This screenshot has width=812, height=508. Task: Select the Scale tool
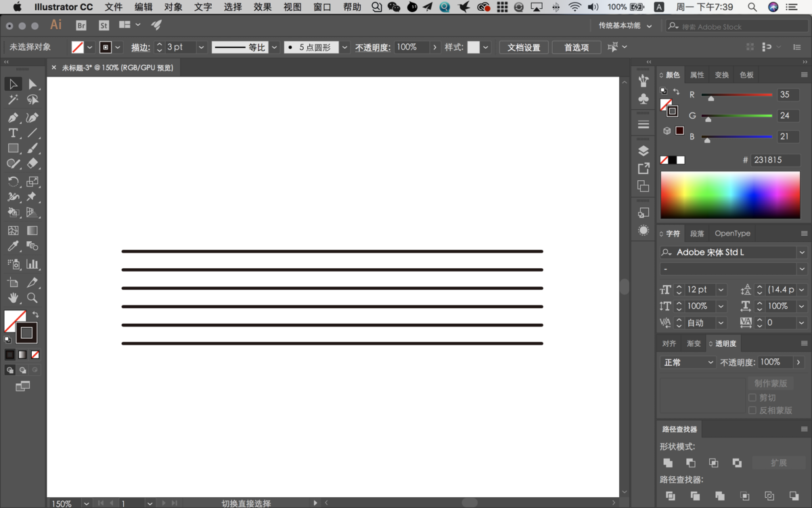pos(32,182)
